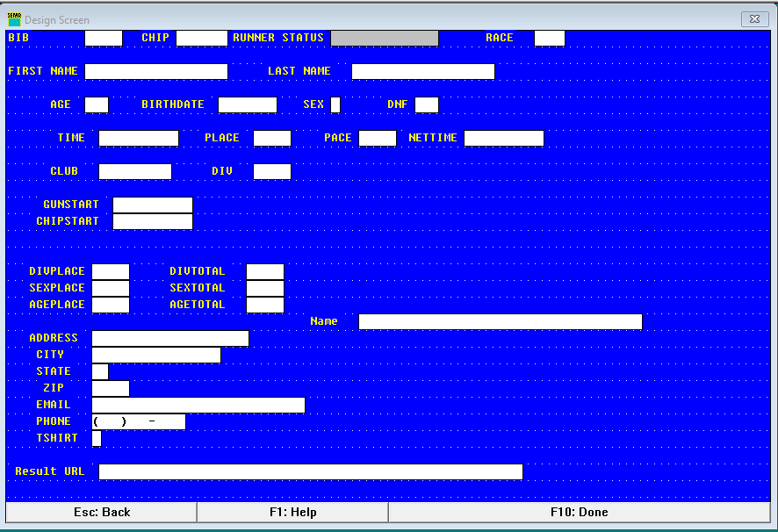
Task: Click the DIVTOTAL field
Action: 265,271
